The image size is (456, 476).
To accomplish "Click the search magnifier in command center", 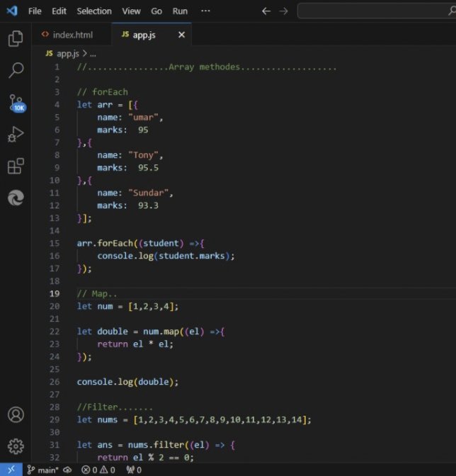I will point(452,11).
